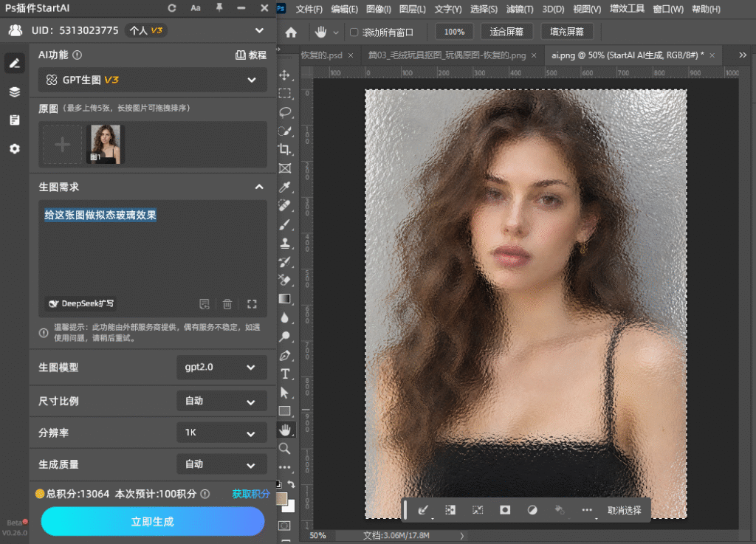756x544 pixels.
Task: Click the 图1 uploaded portrait thumbnail
Action: coord(105,144)
